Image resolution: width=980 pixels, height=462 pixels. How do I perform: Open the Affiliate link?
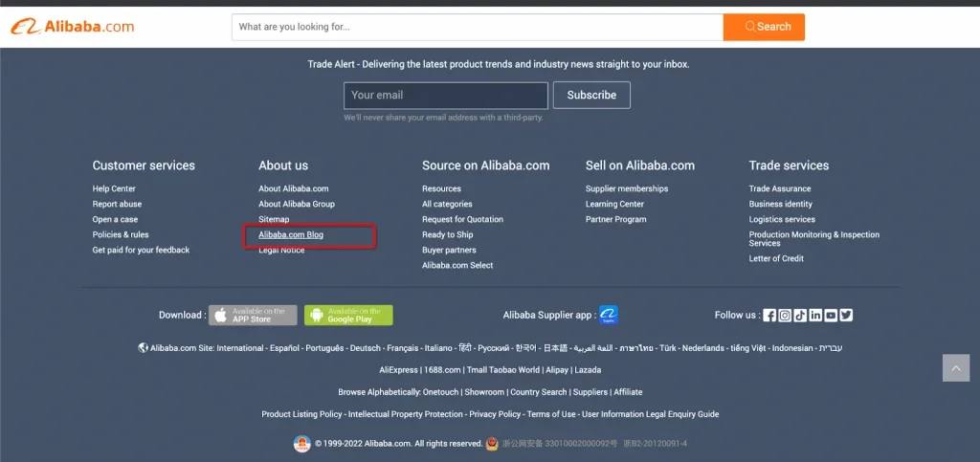628,392
